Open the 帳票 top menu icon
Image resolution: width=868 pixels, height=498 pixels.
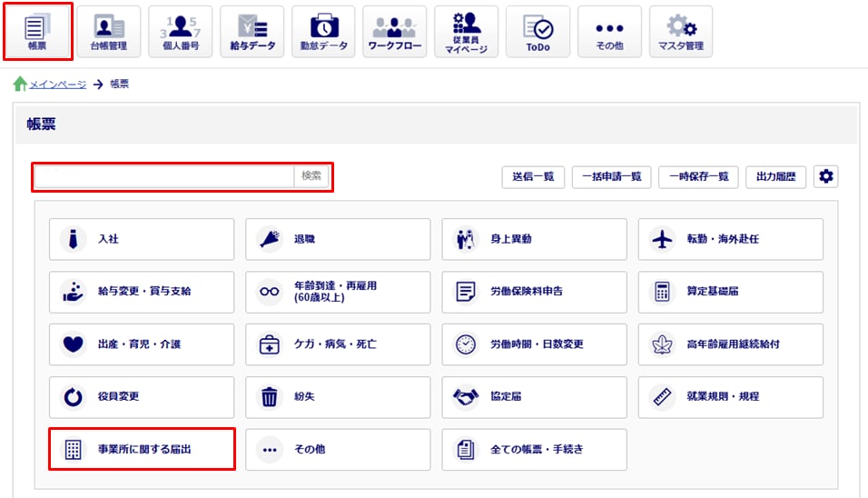pyautogui.click(x=37, y=32)
